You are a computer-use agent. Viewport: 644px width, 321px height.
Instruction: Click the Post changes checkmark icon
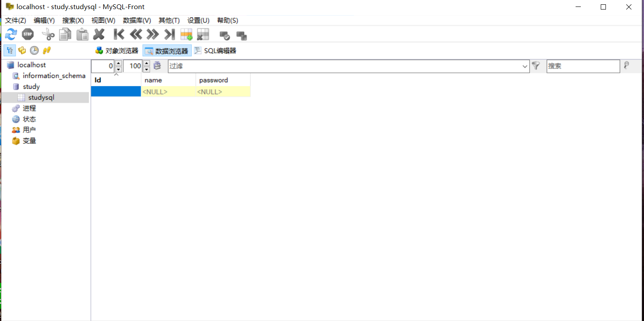pyautogui.click(x=225, y=36)
